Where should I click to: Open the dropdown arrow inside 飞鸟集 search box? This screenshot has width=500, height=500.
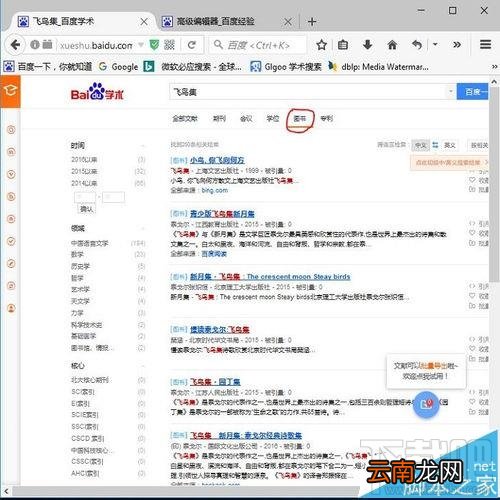tap(451, 91)
